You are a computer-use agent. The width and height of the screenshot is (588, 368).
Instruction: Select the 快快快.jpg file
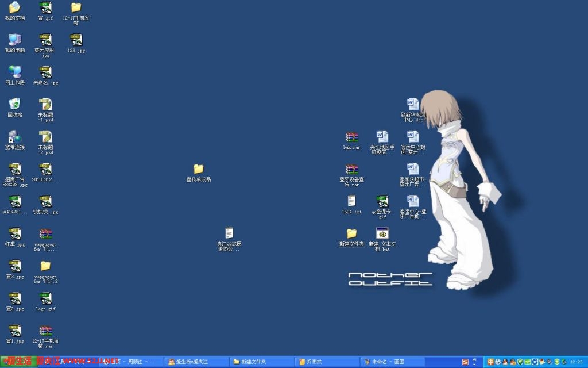(x=45, y=204)
